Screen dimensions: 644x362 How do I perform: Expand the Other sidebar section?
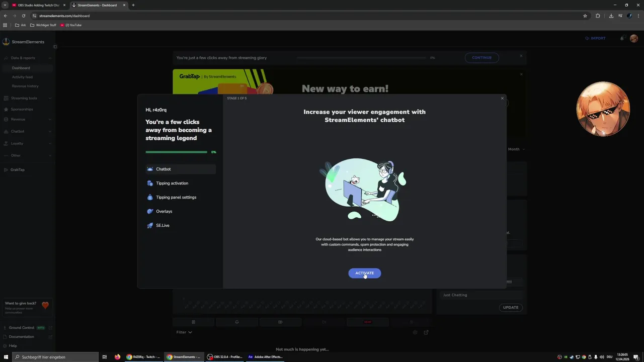coord(28,155)
